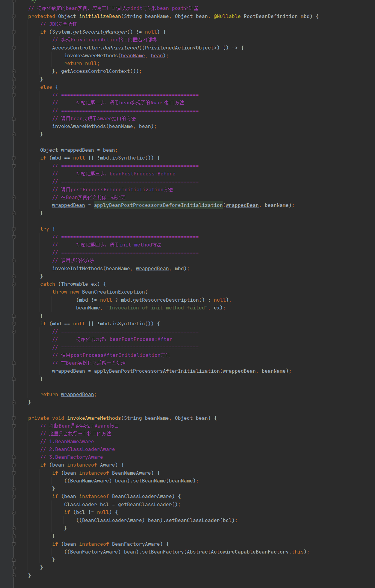Click the @Nullable annotation in initializeBean signature

point(227,16)
